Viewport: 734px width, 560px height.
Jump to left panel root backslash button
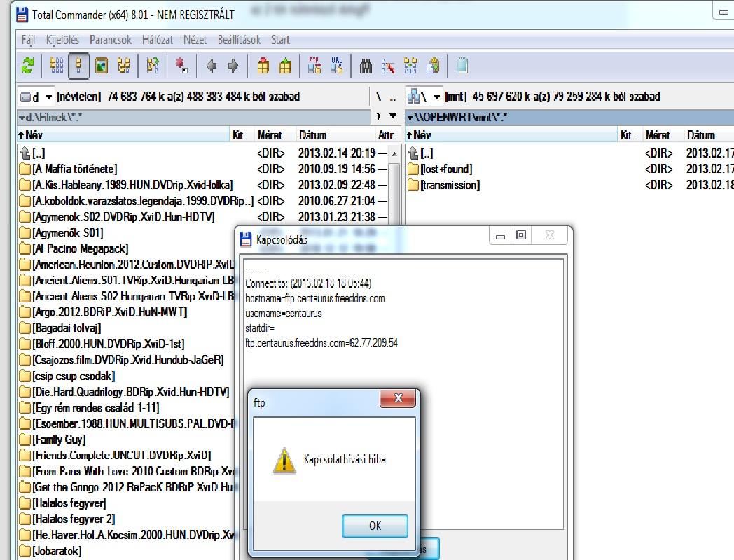(x=379, y=97)
